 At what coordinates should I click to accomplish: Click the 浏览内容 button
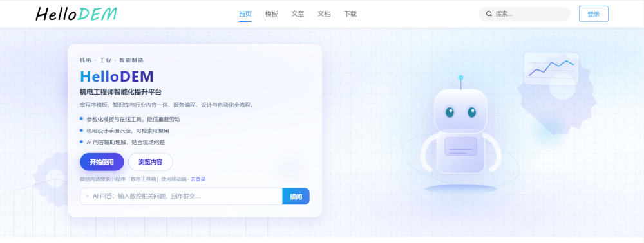point(150,162)
